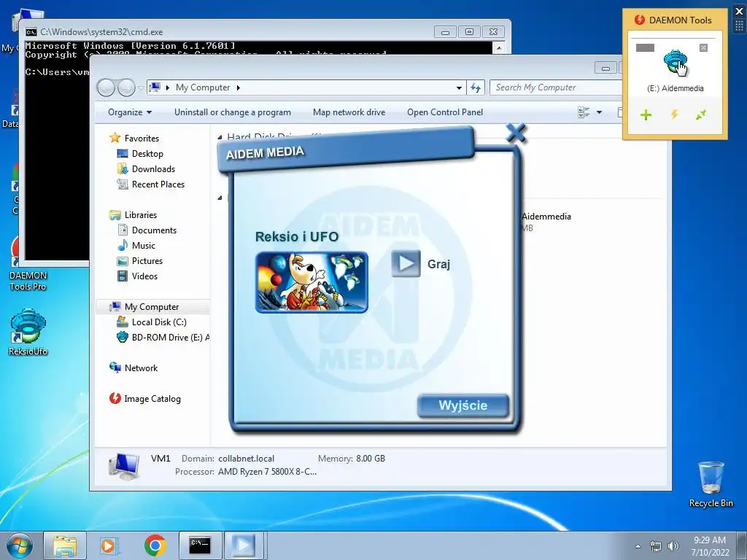Open Windows Media Player from taskbar
This screenshot has width=747, height=560.
tap(108, 545)
